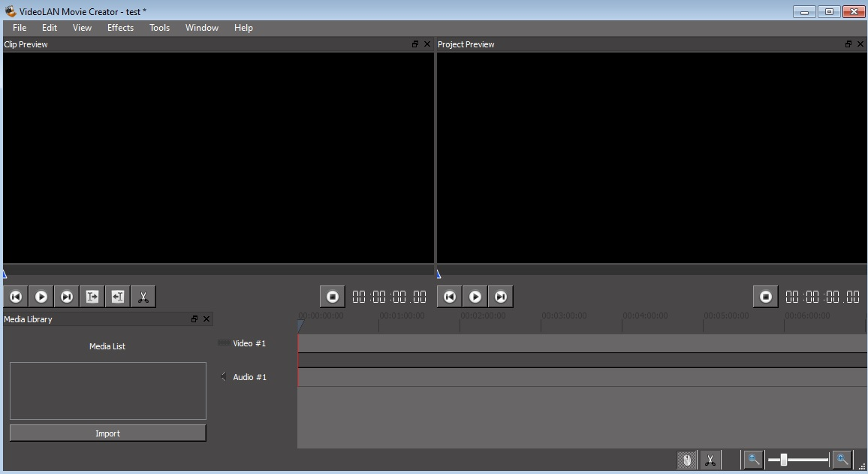The height and width of the screenshot is (474, 868).
Task: Maximize the VideoLAN Movie Creator window
Action: tap(829, 11)
